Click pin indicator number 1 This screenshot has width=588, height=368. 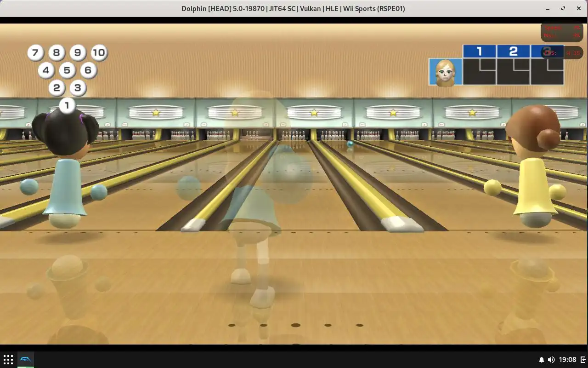(x=67, y=105)
